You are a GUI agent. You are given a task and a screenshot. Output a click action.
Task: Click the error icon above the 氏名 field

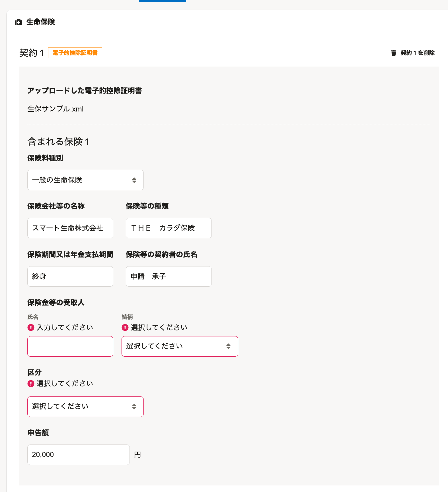(31, 328)
